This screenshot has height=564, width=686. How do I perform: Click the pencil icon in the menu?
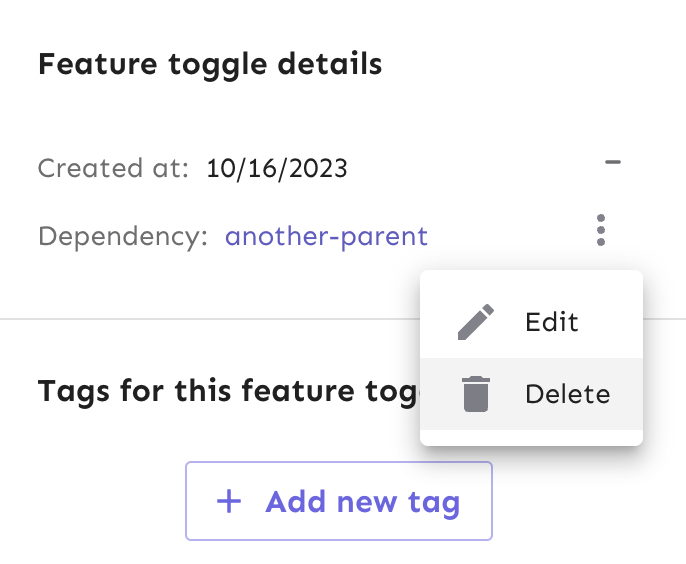tap(477, 322)
